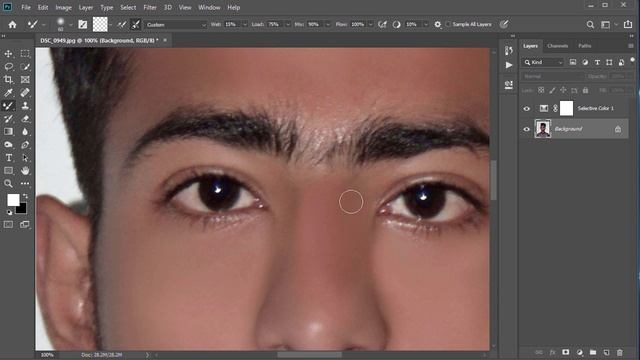Screen dimensions: 640x360
Task: Toggle type layer filter
Action: pos(597,62)
